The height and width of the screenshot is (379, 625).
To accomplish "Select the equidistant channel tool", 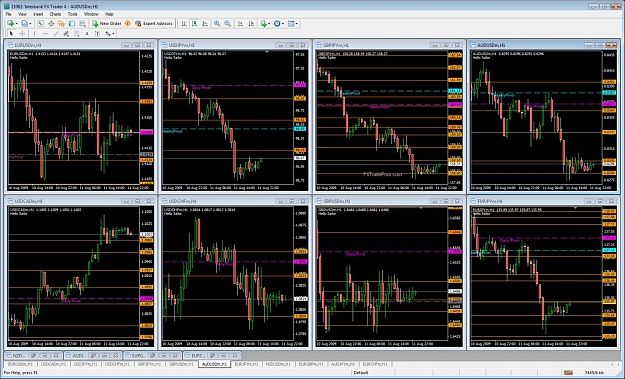I will (x=66, y=33).
